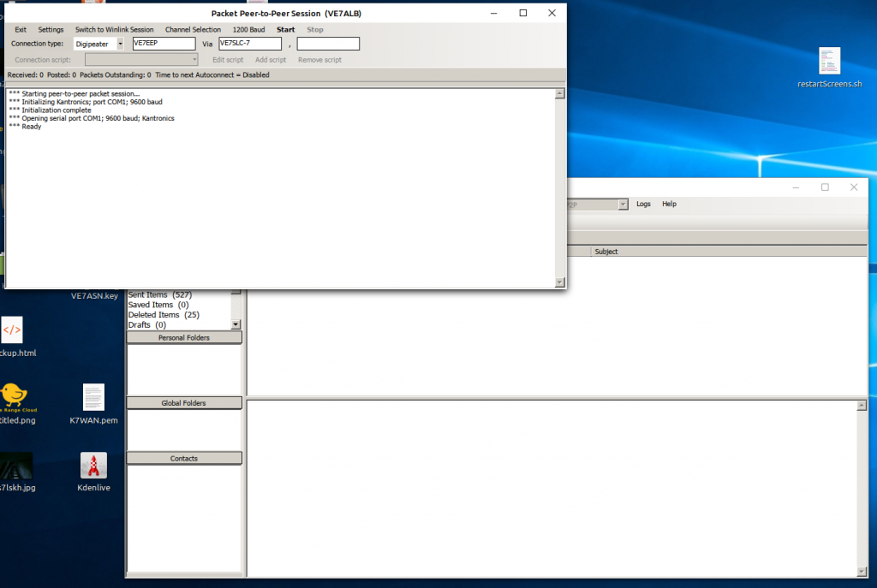This screenshot has height=588, width=877.
Task: Click the 'Packets Outstanding: 0' status text
Action: tap(116, 75)
